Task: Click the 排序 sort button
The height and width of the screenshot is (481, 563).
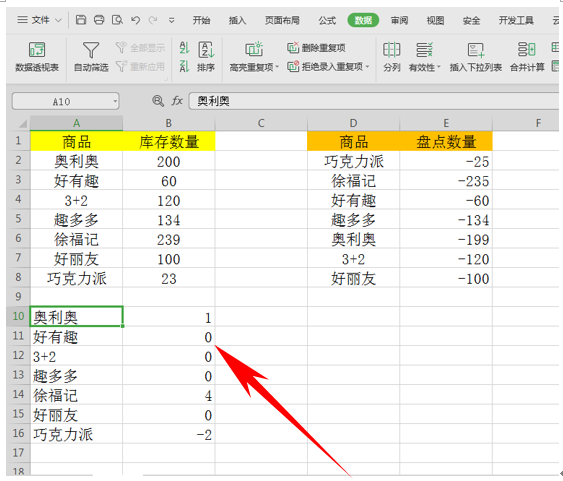Action: point(206,57)
